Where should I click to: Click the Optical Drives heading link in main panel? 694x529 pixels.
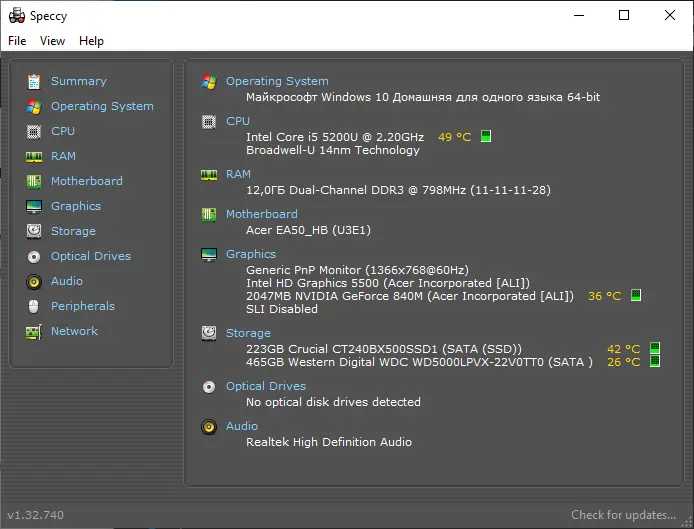coord(266,386)
